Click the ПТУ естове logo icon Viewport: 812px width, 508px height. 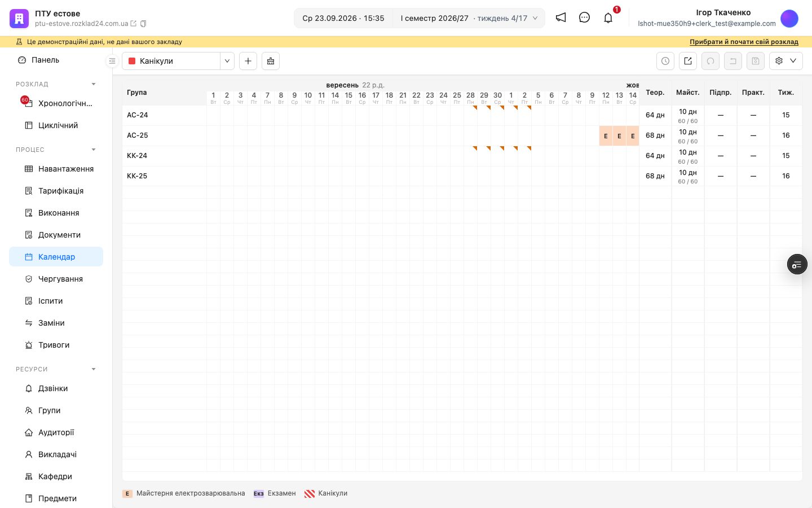(19, 19)
